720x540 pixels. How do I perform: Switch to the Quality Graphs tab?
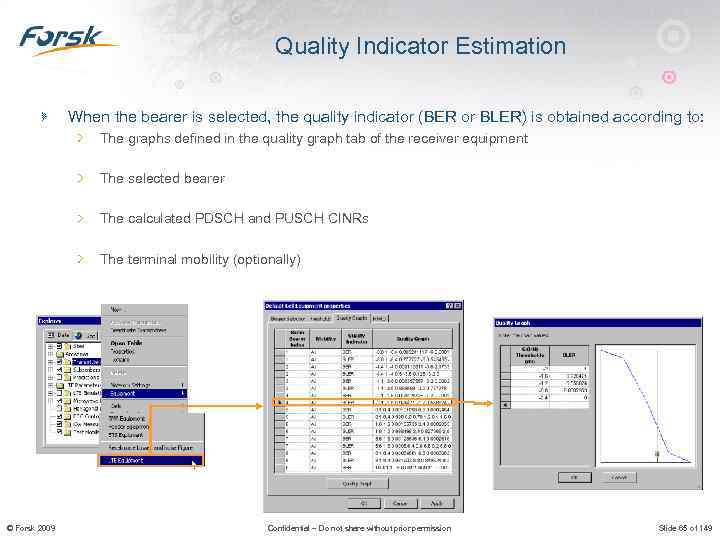pos(352,318)
